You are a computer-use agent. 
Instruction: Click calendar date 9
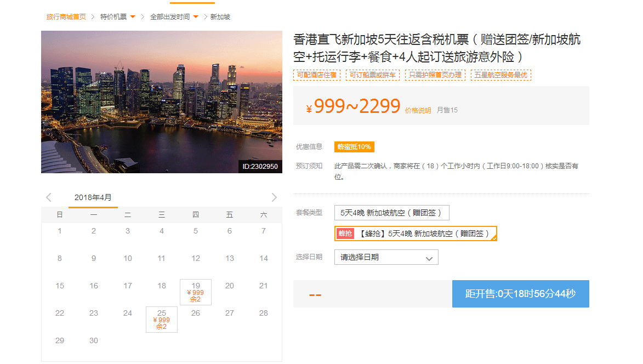point(94,259)
